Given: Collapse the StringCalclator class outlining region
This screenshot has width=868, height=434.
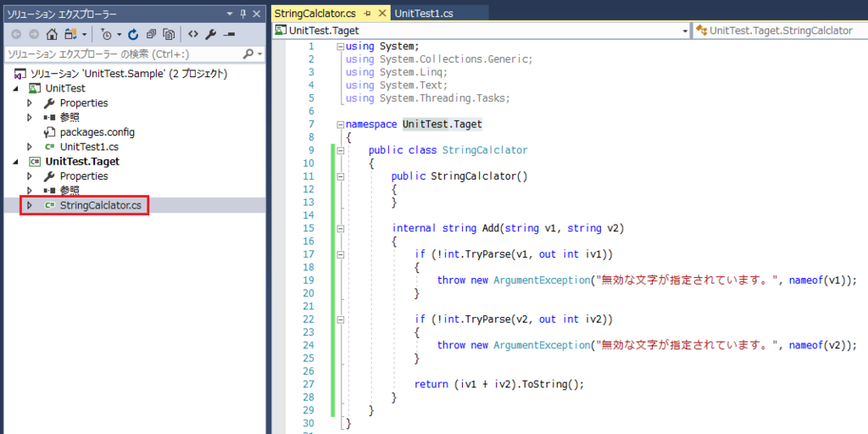Looking at the screenshot, I should point(341,150).
